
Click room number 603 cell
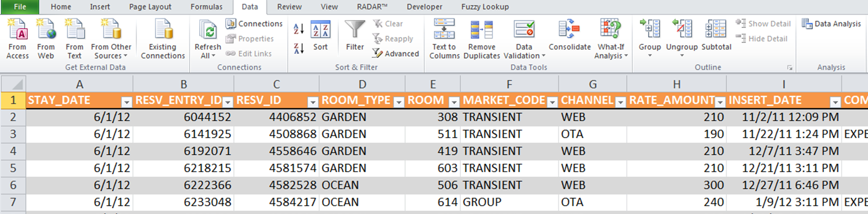click(x=432, y=168)
